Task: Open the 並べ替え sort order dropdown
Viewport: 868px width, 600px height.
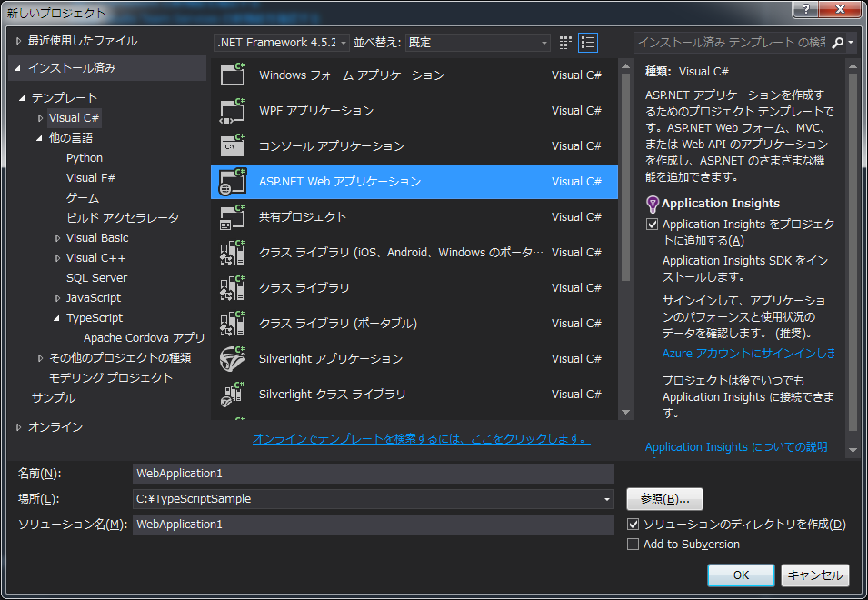Action: (477, 43)
